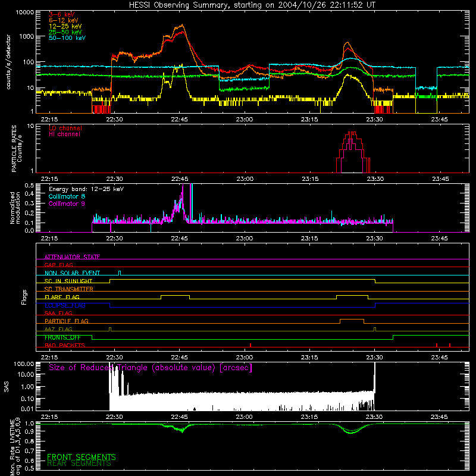This screenshot has width=476, height=476.
Task: Click the 0.5 tick on the modulation axis
Action: tap(29, 185)
